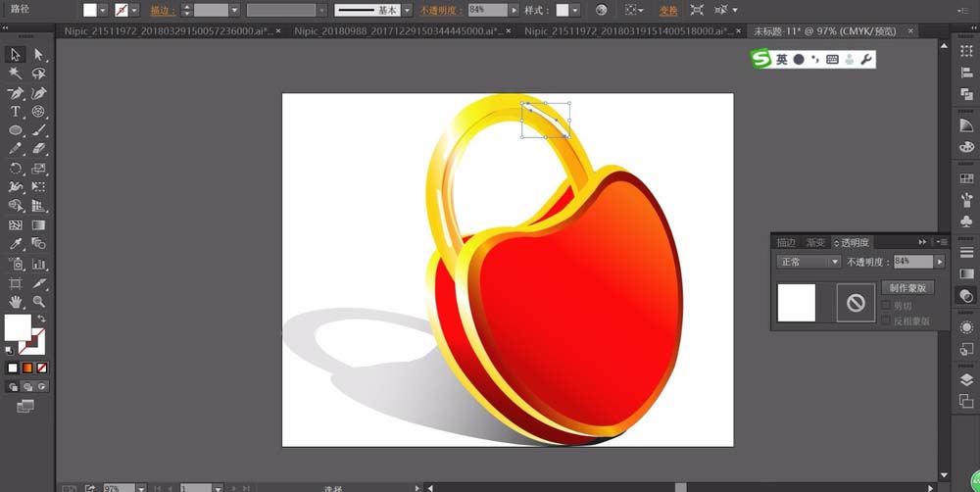The height and width of the screenshot is (492, 980).
Task: Open stroke color dropdown in control bar
Action: 134,11
